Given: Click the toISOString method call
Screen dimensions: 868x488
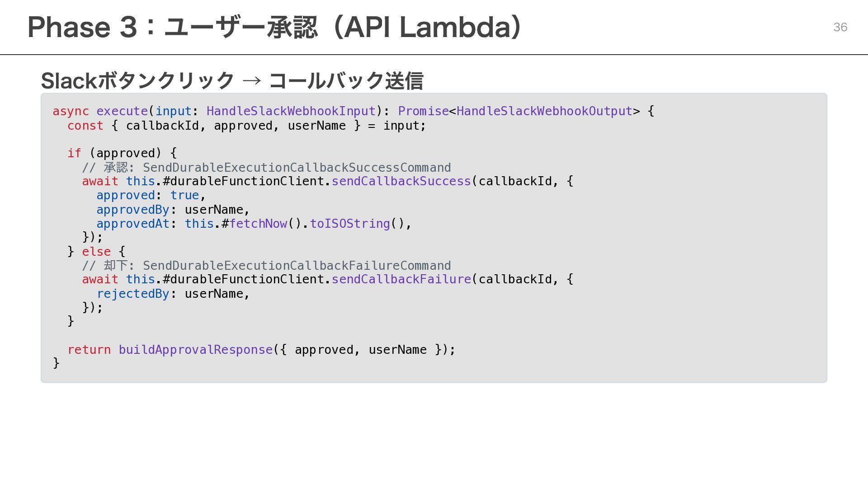Looking at the screenshot, I should [349, 224].
